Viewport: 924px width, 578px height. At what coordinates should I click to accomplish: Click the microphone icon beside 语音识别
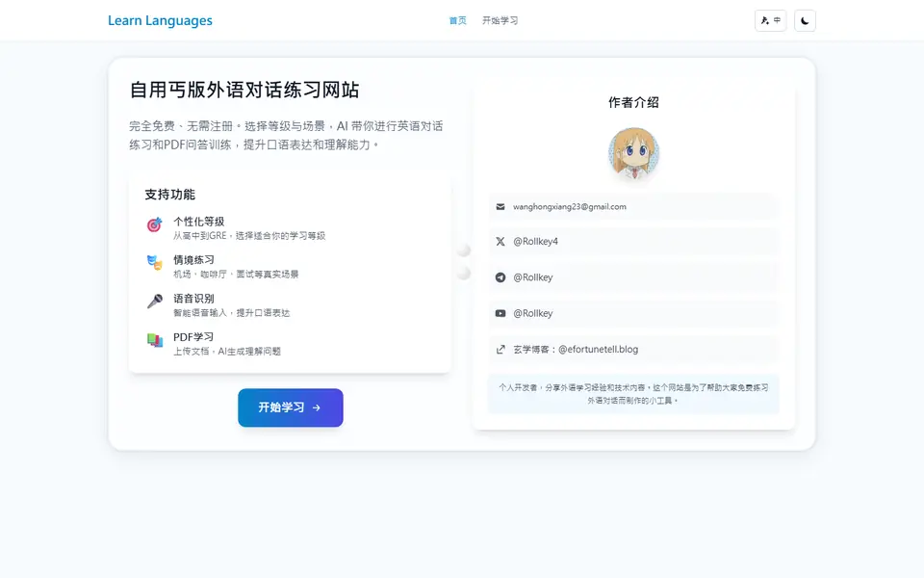(x=154, y=302)
